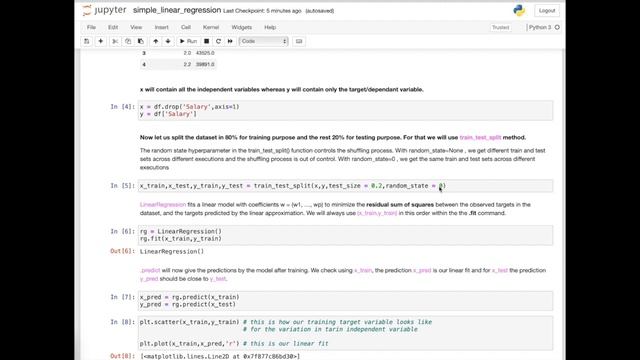
Task: Click the Trusted notebook button
Action: pyautogui.click(x=500, y=27)
